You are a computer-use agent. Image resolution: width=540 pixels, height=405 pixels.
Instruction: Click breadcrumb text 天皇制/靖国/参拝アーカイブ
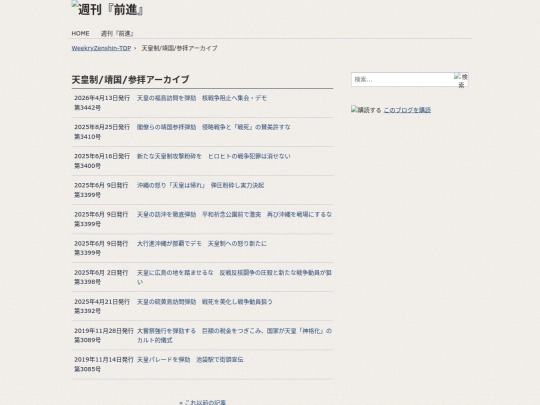click(x=179, y=48)
